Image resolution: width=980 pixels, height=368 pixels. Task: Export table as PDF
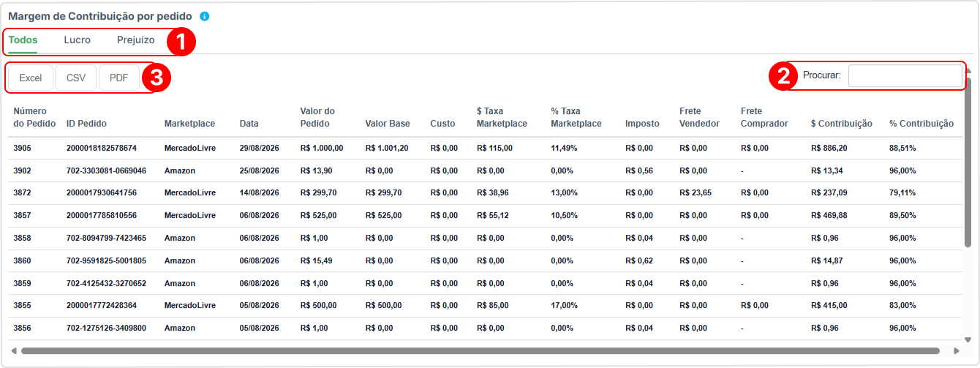coord(119,78)
